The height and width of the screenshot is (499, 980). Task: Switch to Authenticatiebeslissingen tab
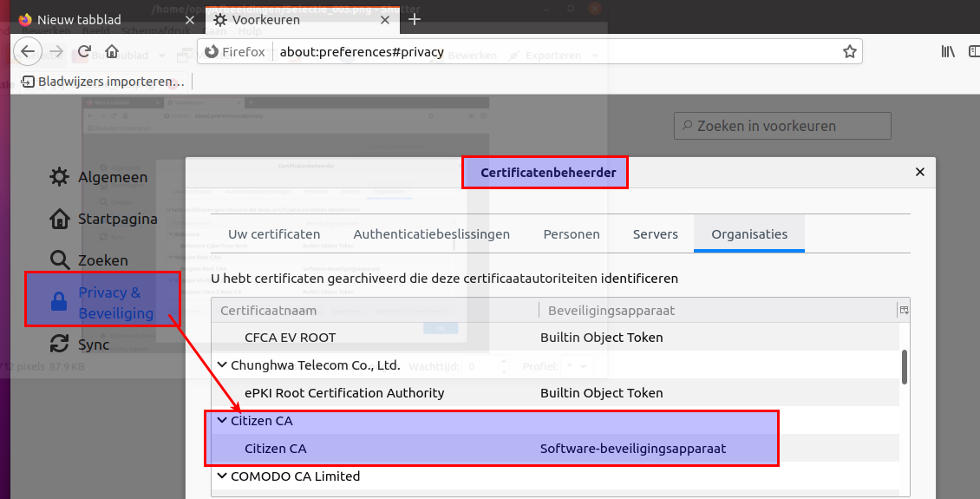432,233
